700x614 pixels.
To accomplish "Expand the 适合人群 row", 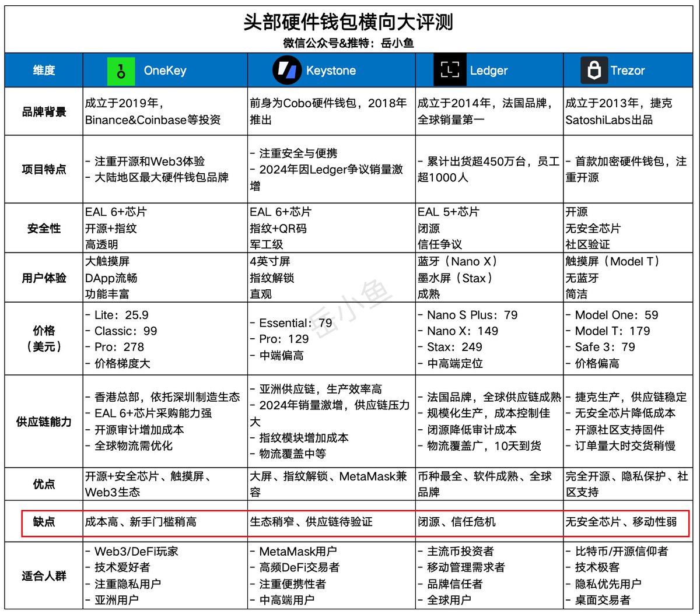I will pyautogui.click(x=43, y=575).
